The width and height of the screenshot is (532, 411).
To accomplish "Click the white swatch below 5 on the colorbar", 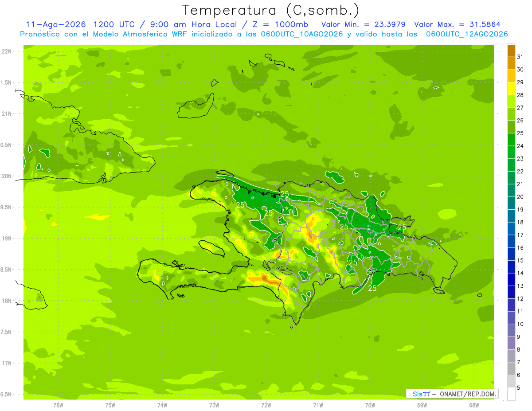I will click(x=511, y=394).
